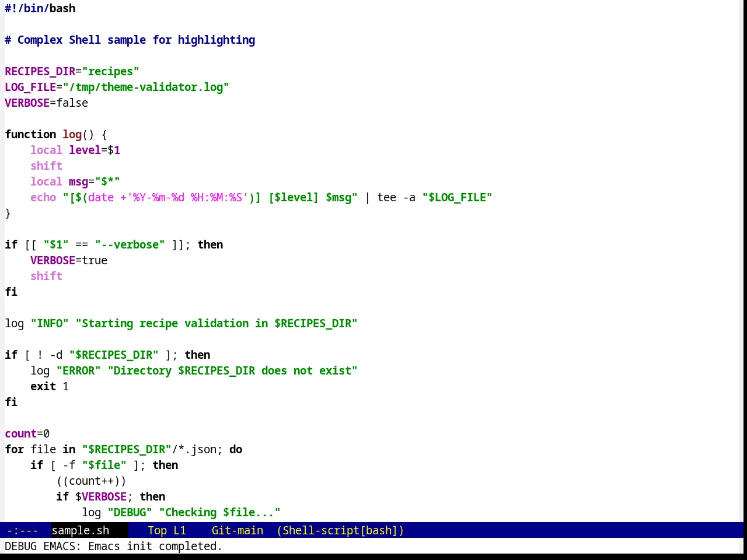
Task: Click the buffer status dashes in mode line
Action: pyautogui.click(x=22, y=530)
